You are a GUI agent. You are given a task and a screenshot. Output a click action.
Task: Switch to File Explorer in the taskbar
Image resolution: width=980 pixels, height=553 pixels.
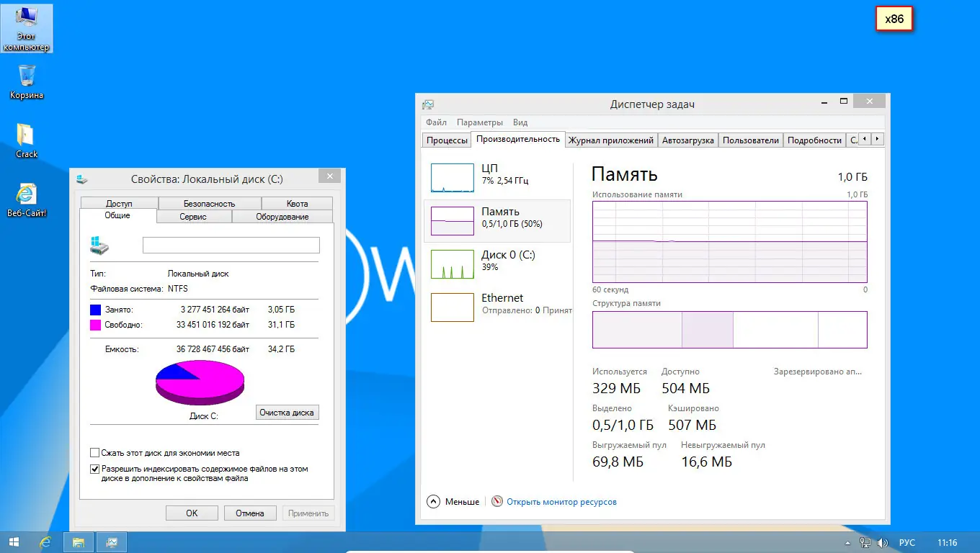[x=79, y=542]
